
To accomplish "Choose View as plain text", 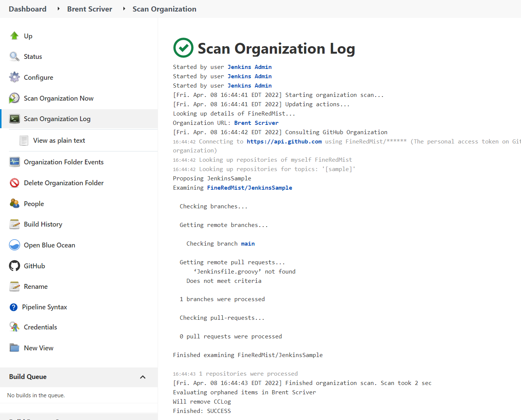I will tap(59, 140).
